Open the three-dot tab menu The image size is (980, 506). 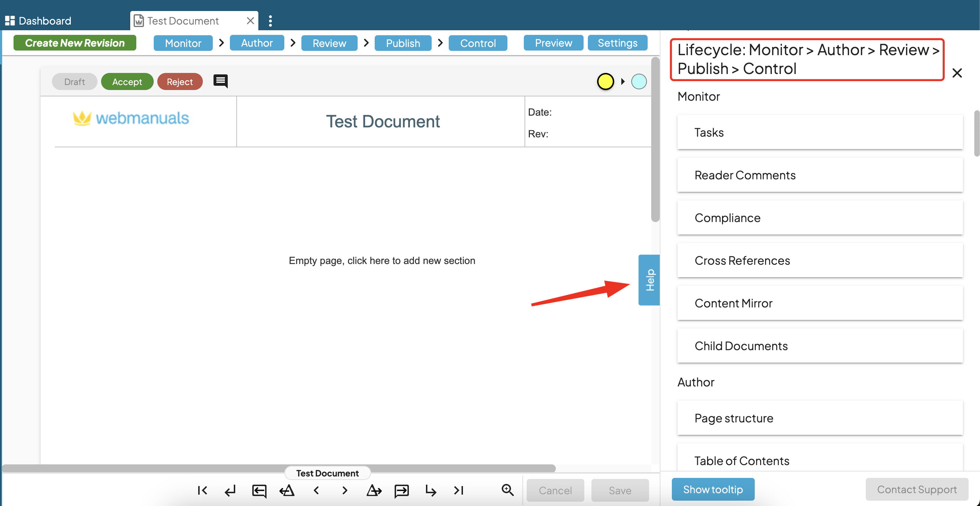coord(270,21)
